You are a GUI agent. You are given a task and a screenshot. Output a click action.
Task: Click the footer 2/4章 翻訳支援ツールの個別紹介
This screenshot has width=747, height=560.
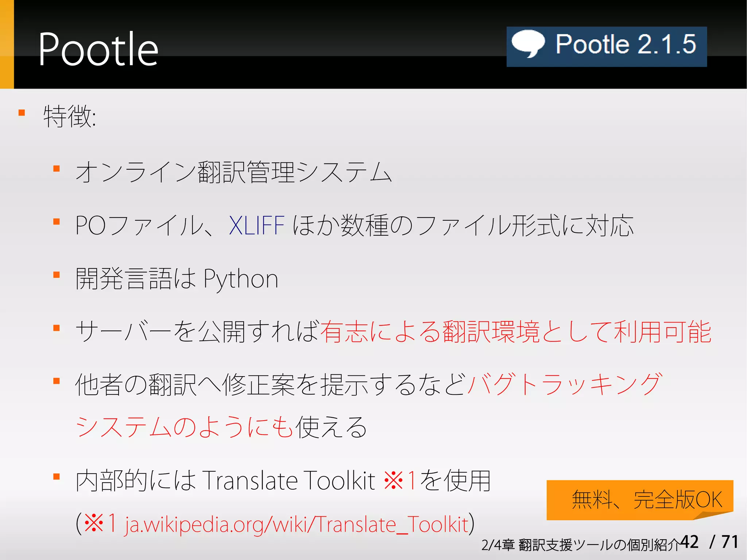(x=581, y=545)
